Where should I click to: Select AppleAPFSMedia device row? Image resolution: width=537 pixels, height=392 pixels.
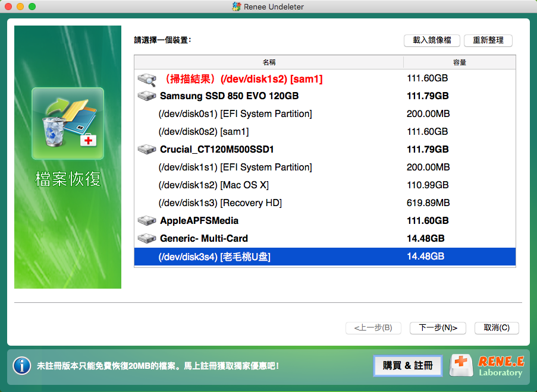point(325,220)
